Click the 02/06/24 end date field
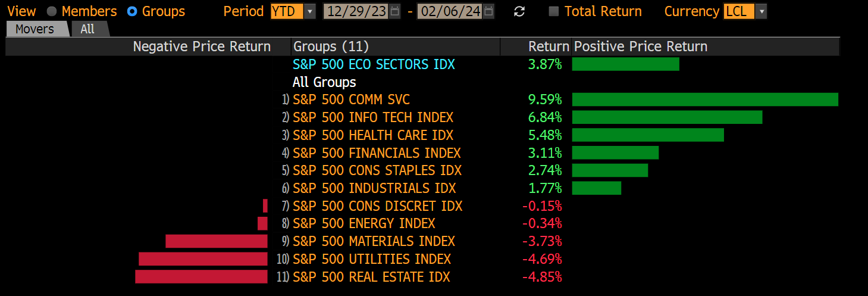This screenshot has width=868, height=296. (450, 11)
